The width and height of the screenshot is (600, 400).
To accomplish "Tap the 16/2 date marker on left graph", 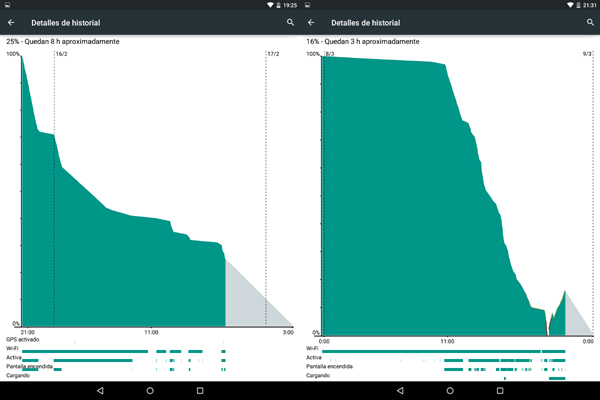I will point(62,54).
